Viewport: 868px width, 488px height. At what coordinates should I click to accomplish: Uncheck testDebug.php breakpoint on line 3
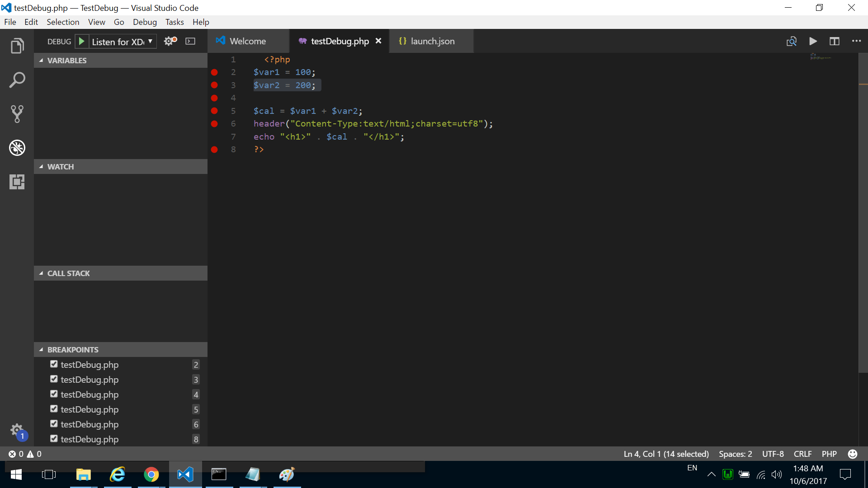pyautogui.click(x=54, y=379)
